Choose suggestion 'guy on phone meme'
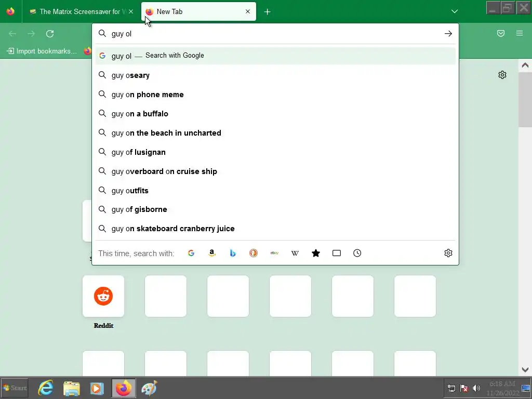 click(x=275, y=95)
